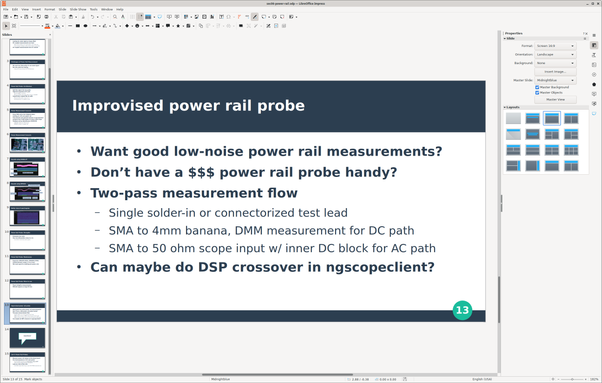602x383 pixels.
Task: Click the Fill Color bucket icon
Action: pyautogui.click(x=58, y=26)
